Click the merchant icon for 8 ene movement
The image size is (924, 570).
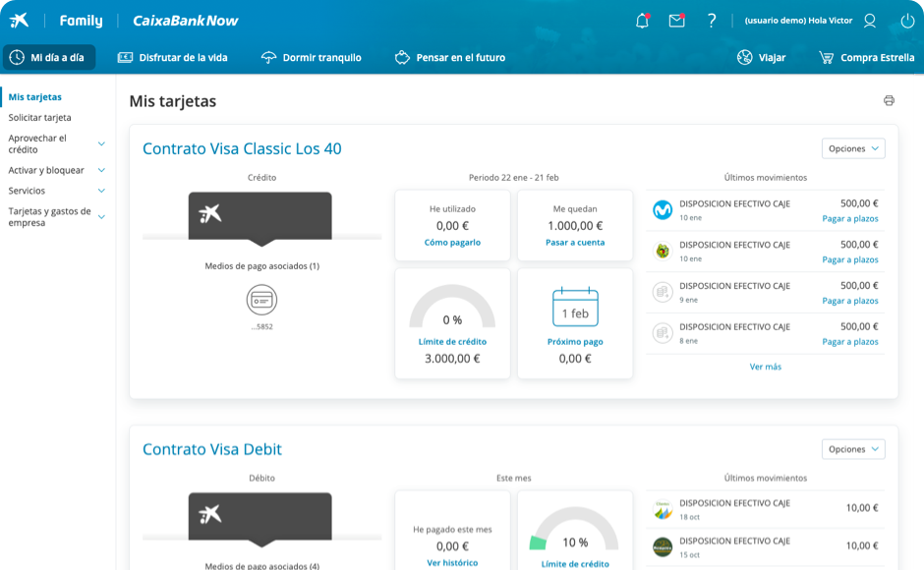pos(663,333)
